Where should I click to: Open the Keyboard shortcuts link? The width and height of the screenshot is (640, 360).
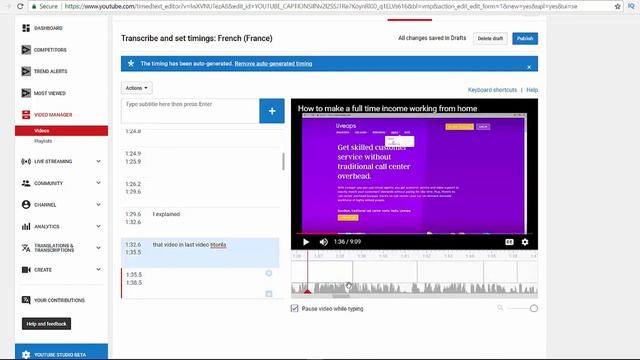coord(492,90)
